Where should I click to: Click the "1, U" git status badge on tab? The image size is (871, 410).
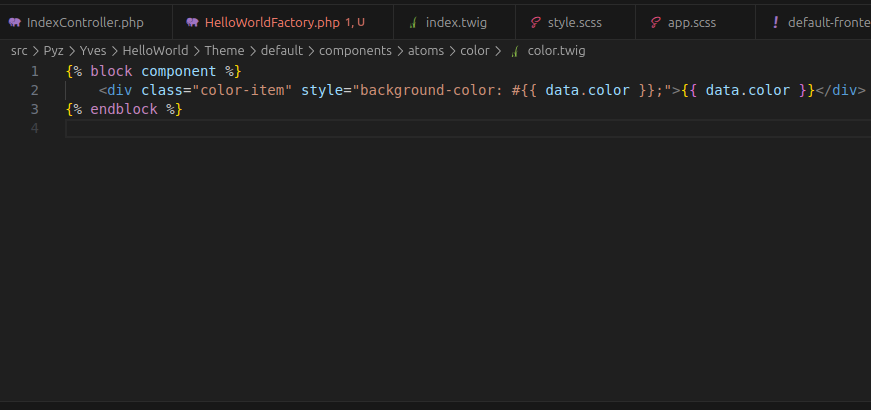point(355,23)
